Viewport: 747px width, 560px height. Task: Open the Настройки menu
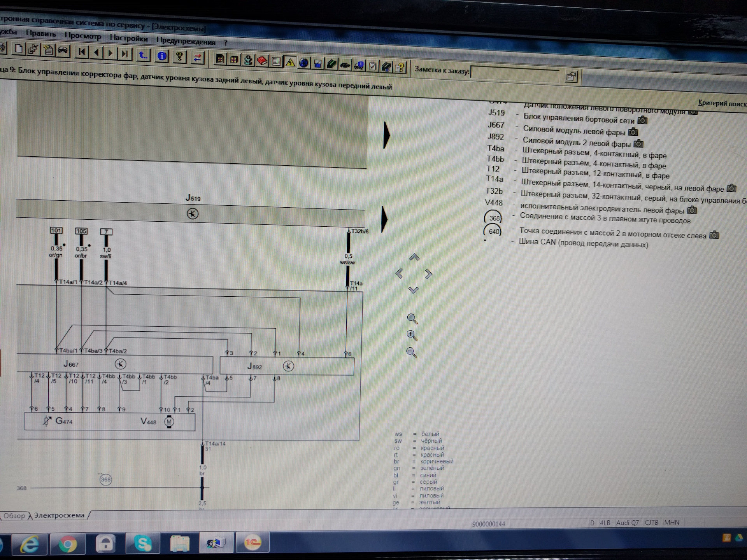[129, 38]
